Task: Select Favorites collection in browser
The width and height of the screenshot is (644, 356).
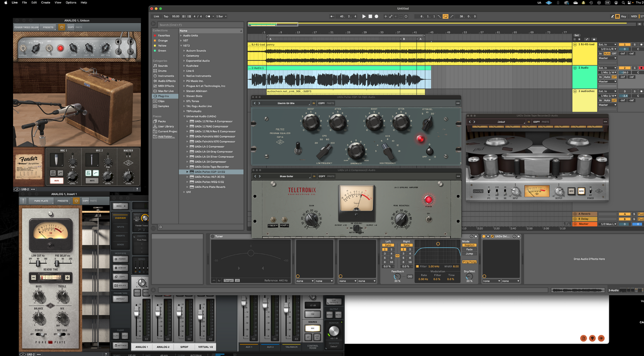Action: coord(164,36)
